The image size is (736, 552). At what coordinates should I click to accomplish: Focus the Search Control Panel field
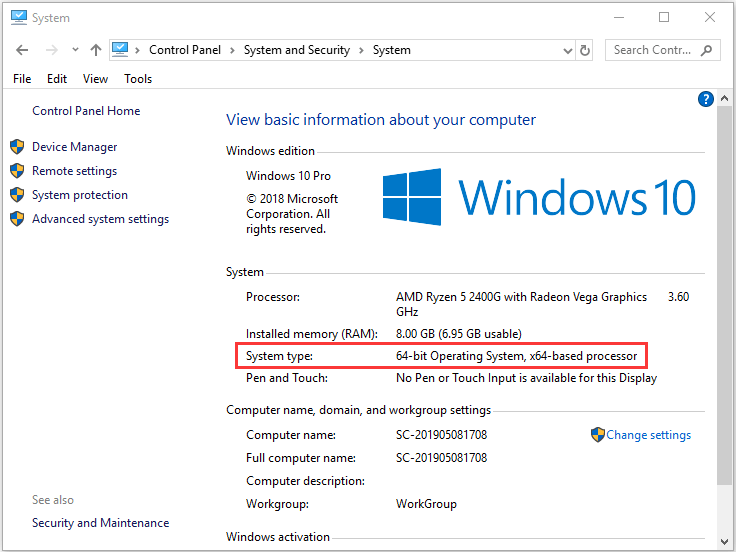pos(663,50)
